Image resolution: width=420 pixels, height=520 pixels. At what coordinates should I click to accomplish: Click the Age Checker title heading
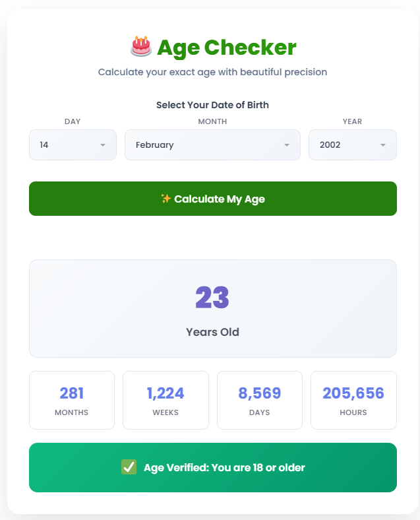pos(227,48)
